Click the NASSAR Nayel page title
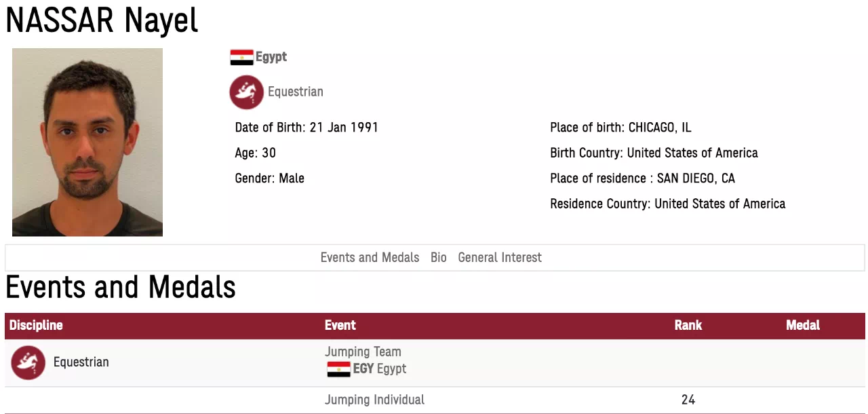This screenshot has width=868, height=414. pos(102,20)
